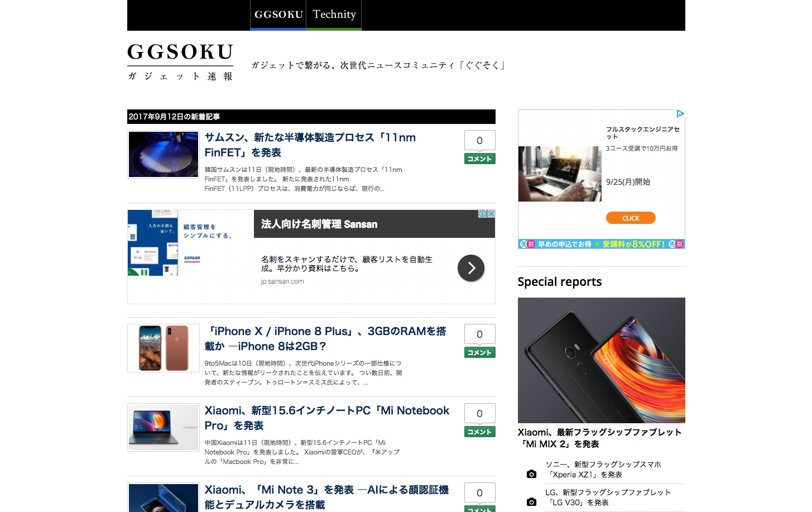
Task: Click the 受講料が8%OFF banner strip
Action: point(602,244)
